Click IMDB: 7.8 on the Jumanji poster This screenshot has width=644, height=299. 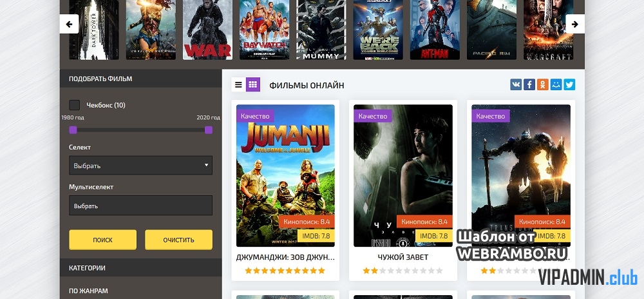point(316,236)
